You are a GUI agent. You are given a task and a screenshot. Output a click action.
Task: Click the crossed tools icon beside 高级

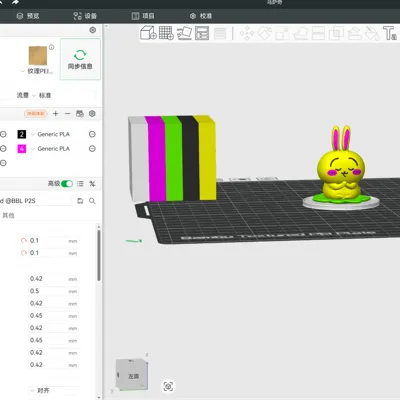click(92, 184)
